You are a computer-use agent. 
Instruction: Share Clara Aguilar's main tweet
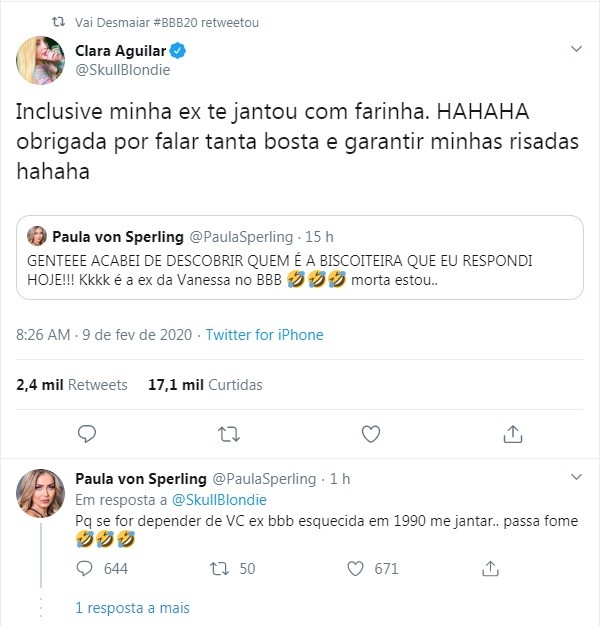pyautogui.click(x=513, y=433)
